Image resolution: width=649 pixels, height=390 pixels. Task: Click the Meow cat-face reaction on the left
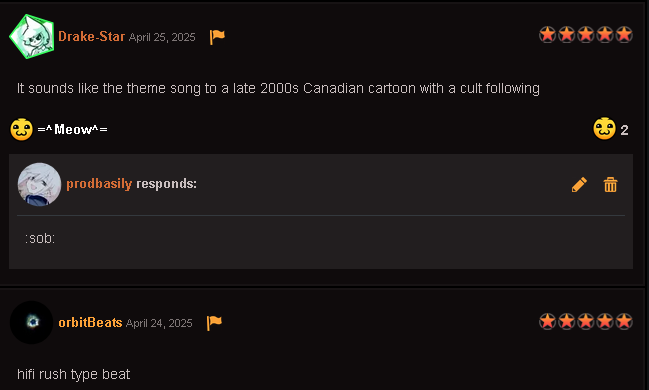click(22, 130)
